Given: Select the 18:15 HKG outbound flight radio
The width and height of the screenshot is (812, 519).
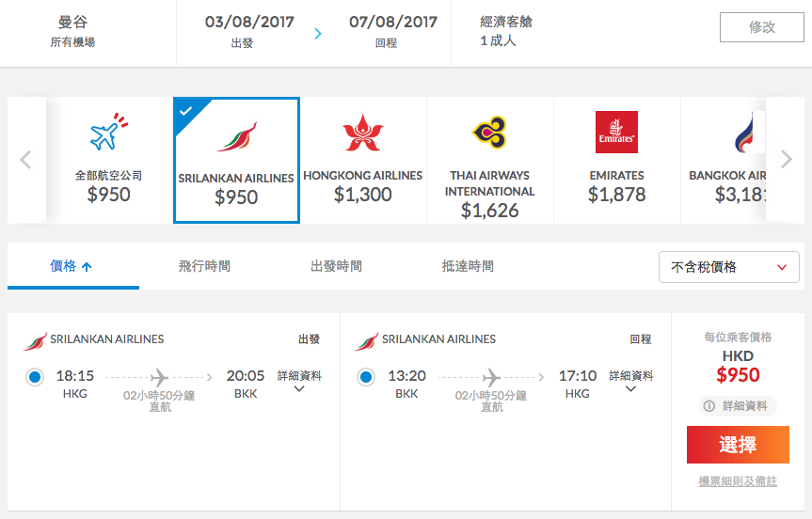Looking at the screenshot, I should point(35,377).
